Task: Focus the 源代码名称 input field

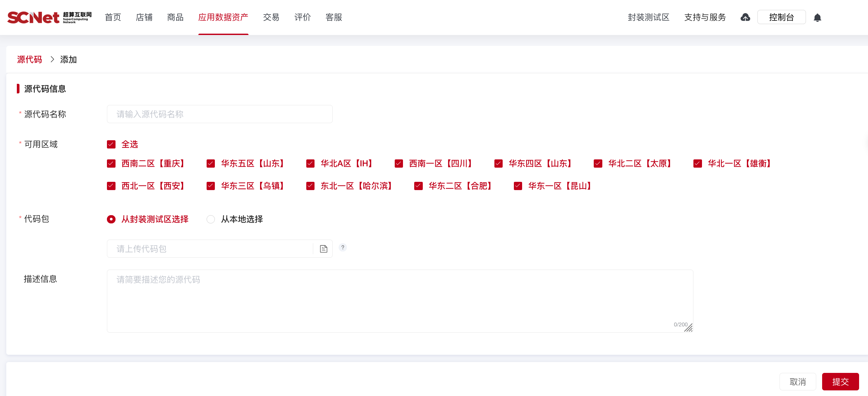Action: [x=219, y=114]
